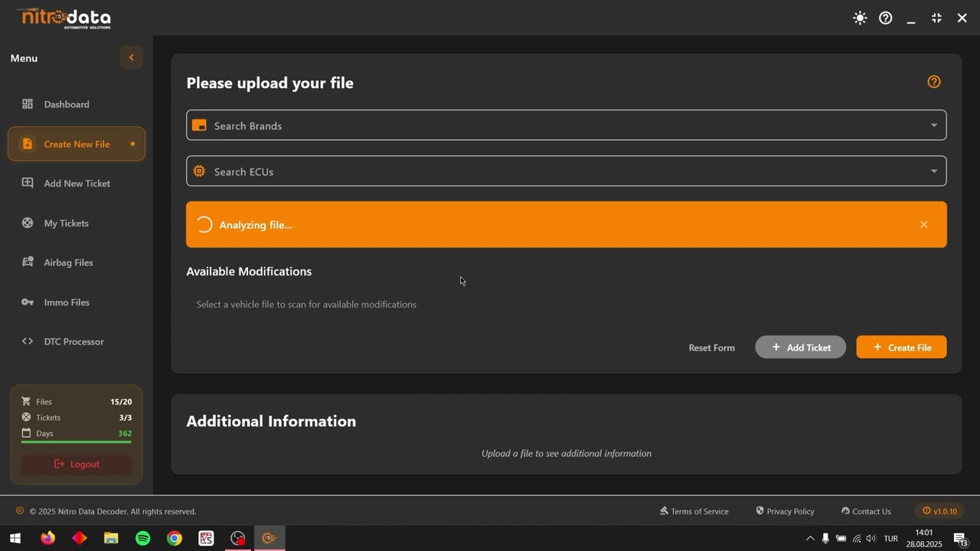Dismiss the Analyzing file banner
This screenshot has width=980, height=551.
coord(923,224)
